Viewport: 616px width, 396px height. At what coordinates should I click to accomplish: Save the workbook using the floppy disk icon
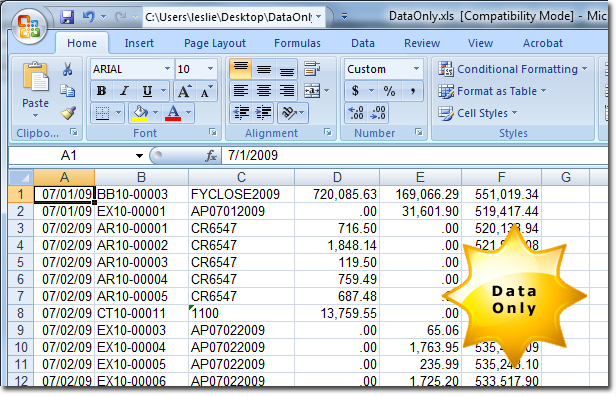click(67, 17)
